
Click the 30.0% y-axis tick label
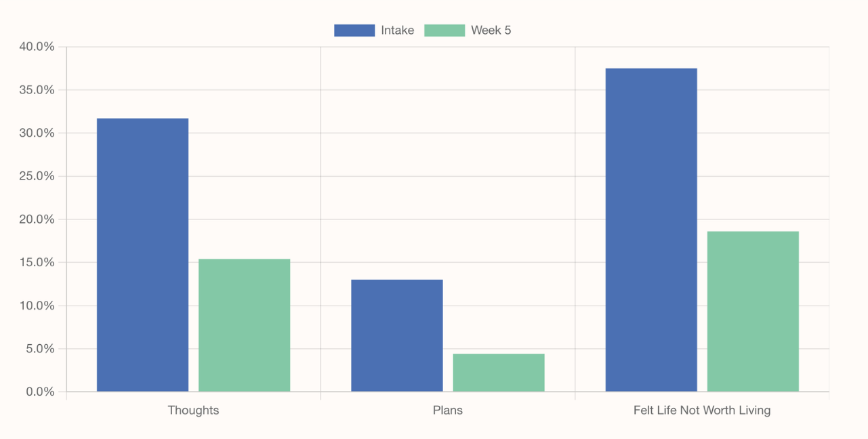[37, 133]
